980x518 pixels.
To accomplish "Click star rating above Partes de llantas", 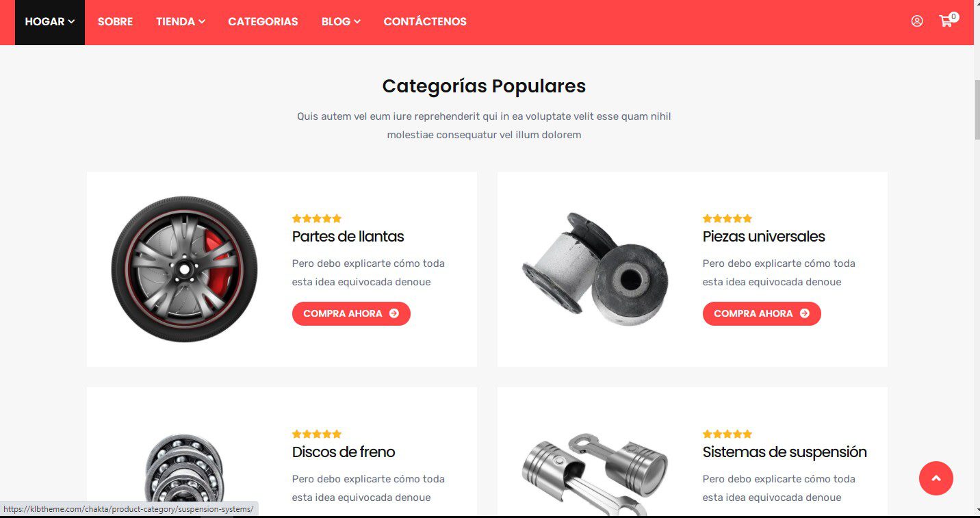I will (316, 218).
